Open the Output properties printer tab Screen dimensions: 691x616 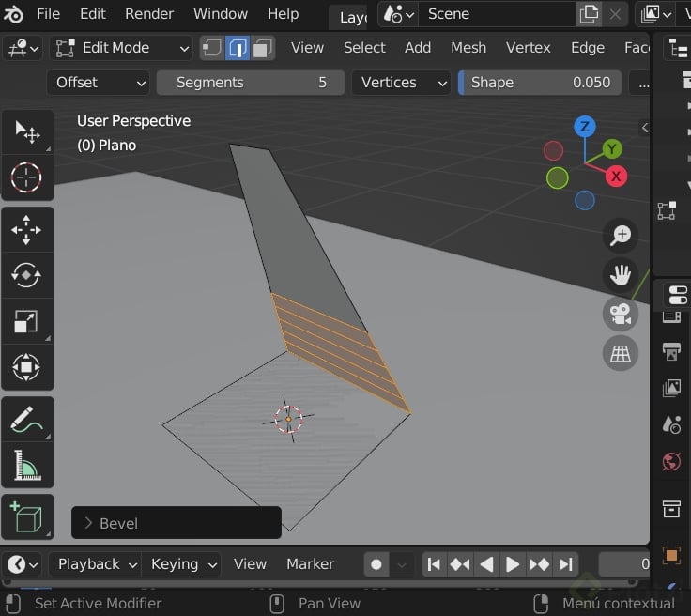tap(671, 351)
